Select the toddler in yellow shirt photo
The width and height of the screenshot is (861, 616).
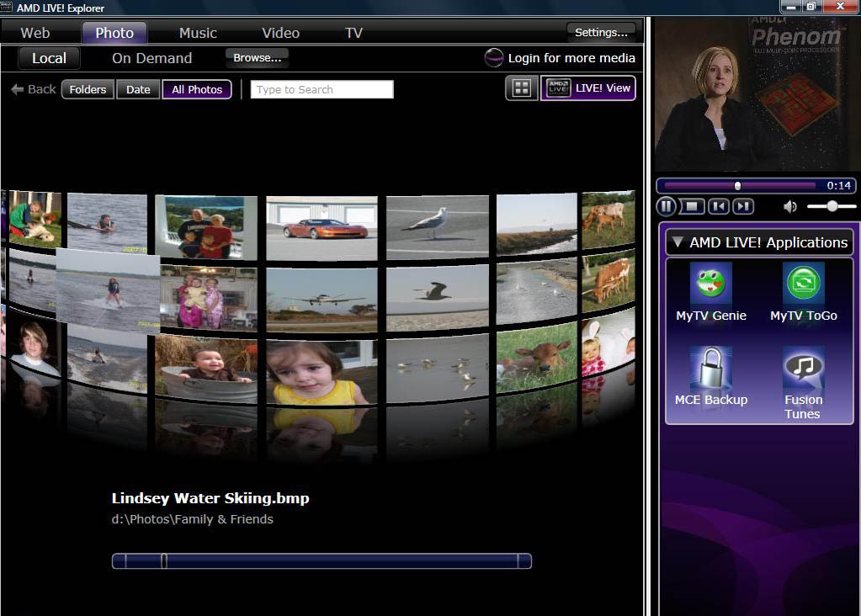322,372
